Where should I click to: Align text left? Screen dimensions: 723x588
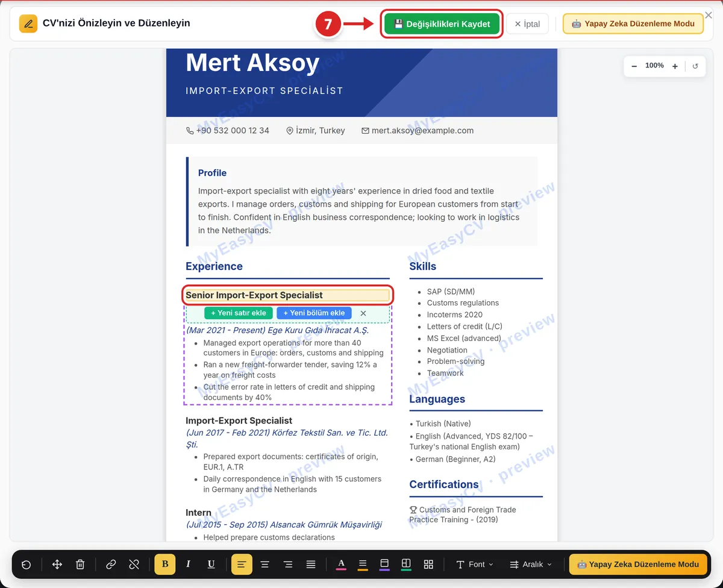click(x=242, y=565)
